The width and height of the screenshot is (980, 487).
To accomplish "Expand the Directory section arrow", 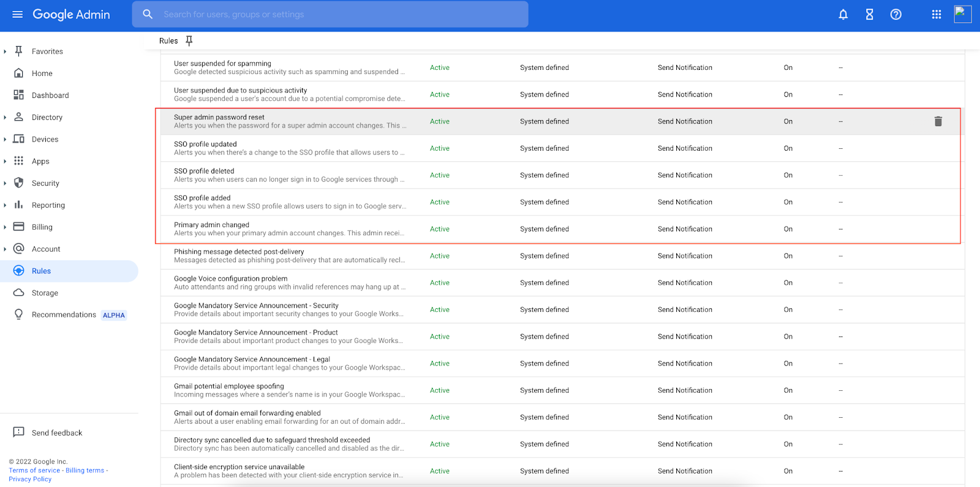I will pyautogui.click(x=5, y=118).
